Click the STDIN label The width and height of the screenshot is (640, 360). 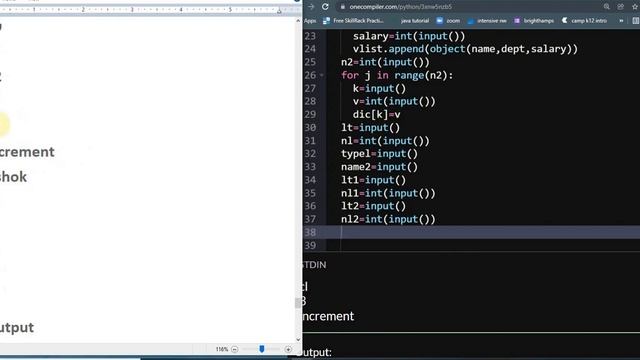tap(314, 265)
